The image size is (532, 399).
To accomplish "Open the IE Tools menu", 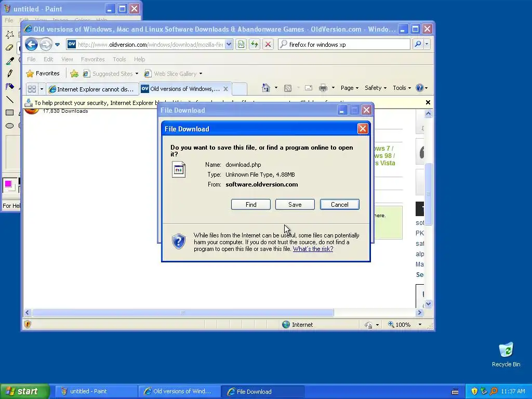I will tap(119, 59).
